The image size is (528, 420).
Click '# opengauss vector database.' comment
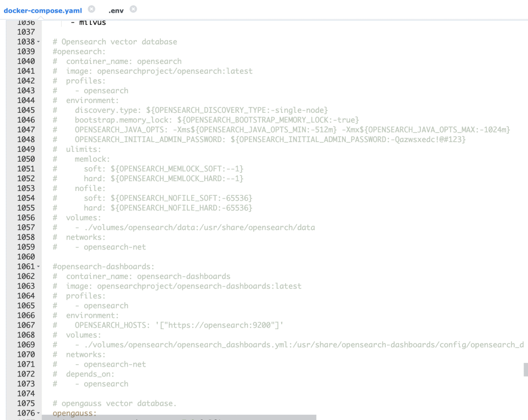[114, 403]
